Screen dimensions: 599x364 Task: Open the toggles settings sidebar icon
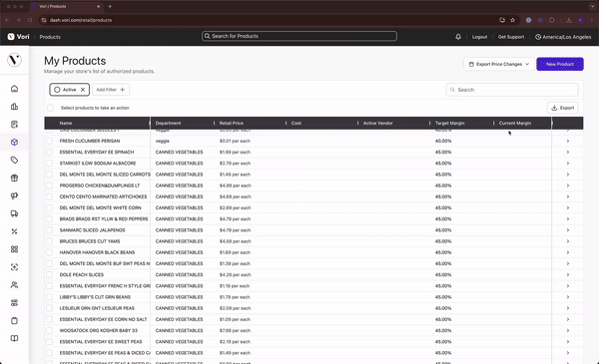14,303
